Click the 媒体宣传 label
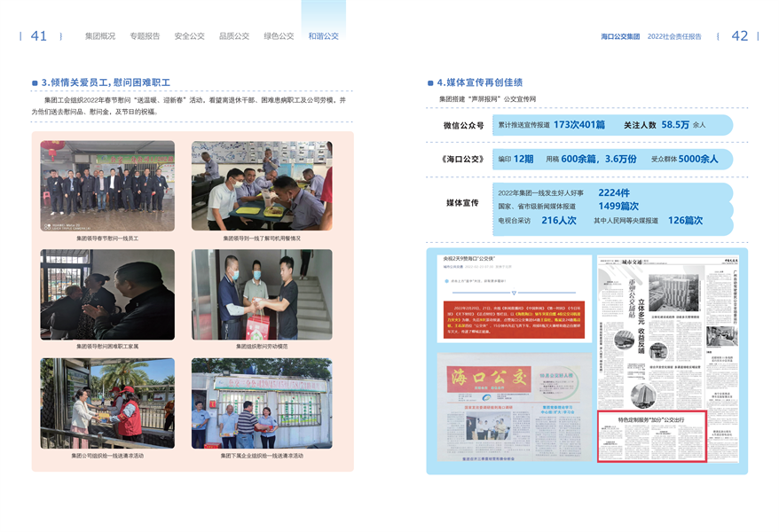This screenshot has width=779, height=532. coord(462,203)
